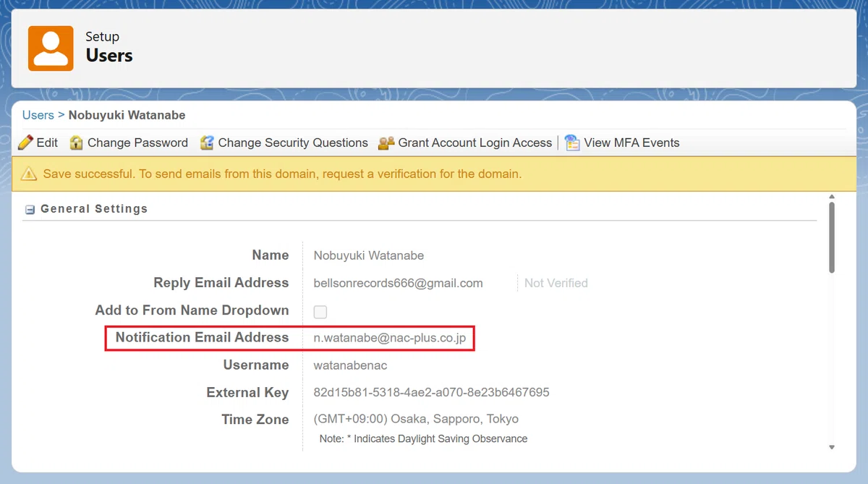Click the Change Password lock icon
868x484 pixels.
click(77, 143)
